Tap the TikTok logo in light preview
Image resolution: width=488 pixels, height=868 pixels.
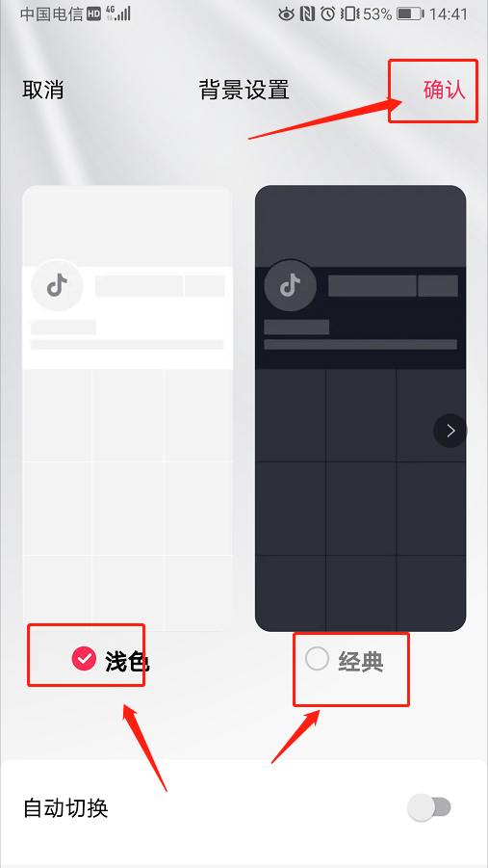(57, 286)
